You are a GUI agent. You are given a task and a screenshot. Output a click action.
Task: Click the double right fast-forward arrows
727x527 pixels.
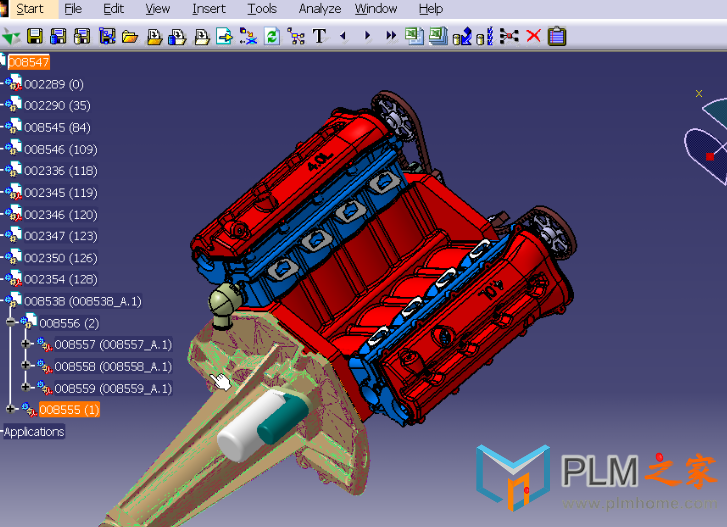pos(391,35)
